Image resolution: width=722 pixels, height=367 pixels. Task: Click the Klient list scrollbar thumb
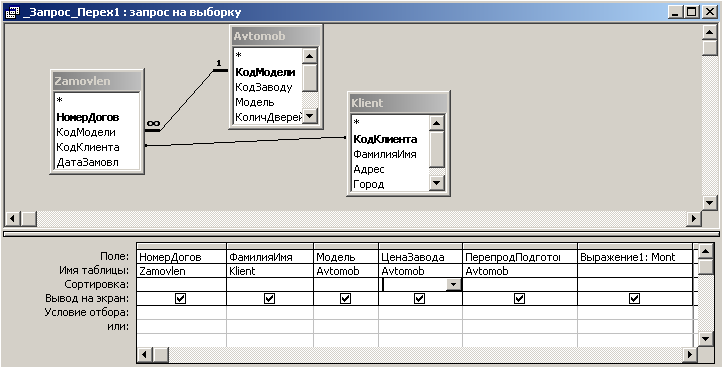[x=437, y=149]
